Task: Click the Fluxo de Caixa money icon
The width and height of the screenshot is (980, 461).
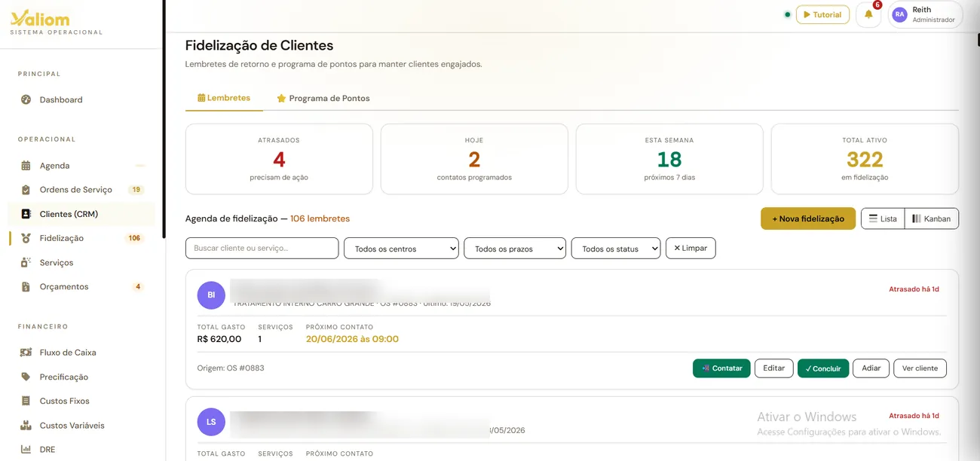Action: [26, 353]
